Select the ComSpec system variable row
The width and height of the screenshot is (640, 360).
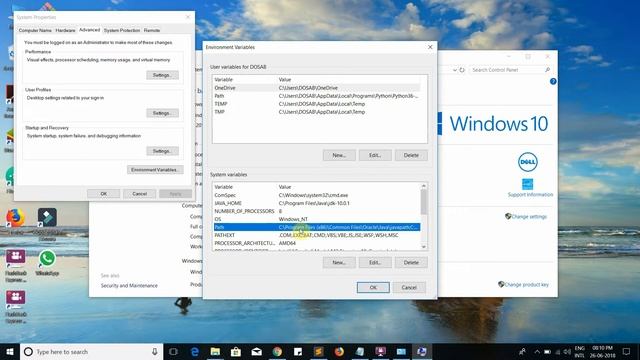(317, 195)
